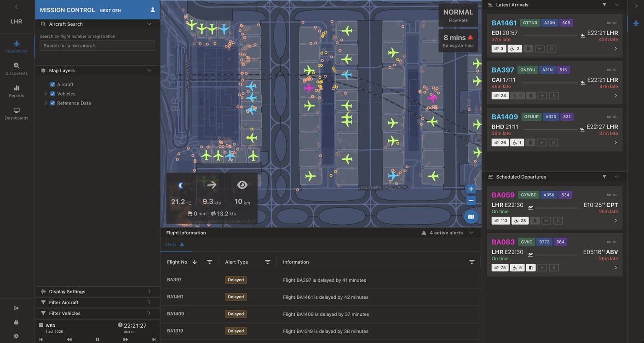The image size is (644, 343).
Task: Pause the timeline playback
Action: 97,339
